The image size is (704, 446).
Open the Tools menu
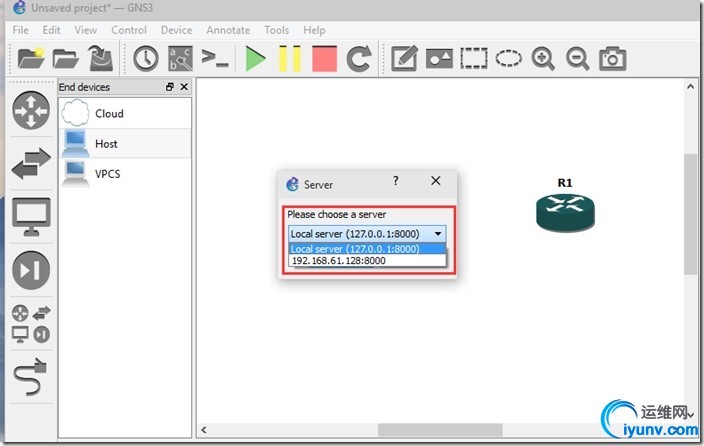tap(277, 30)
